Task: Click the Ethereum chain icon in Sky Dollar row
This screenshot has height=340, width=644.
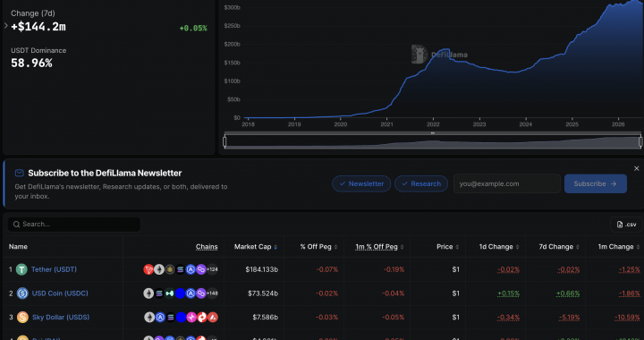Action: pyautogui.click(x=149, y=317)
